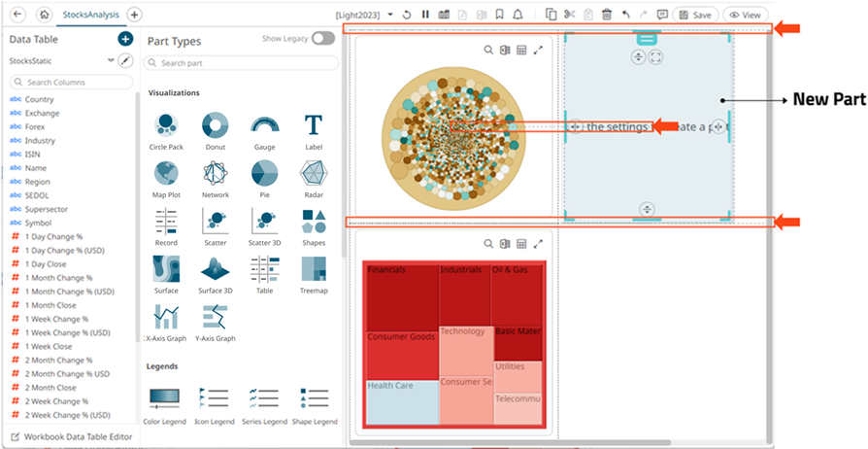Add a data table with the plus button
The width and height of the screenshot is (868, 449).
[125, 39]
